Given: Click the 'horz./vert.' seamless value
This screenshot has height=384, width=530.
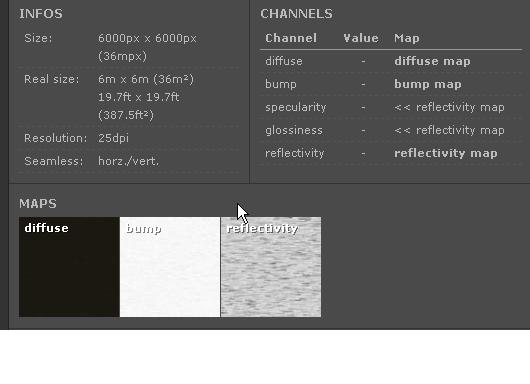Looking at the screenshot, I should [128, 161].
